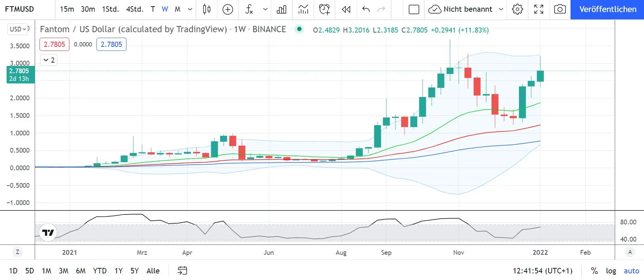This screenshot has width=644, height=280.
Task: Set the range to YTD
Action: click(100, 271)
